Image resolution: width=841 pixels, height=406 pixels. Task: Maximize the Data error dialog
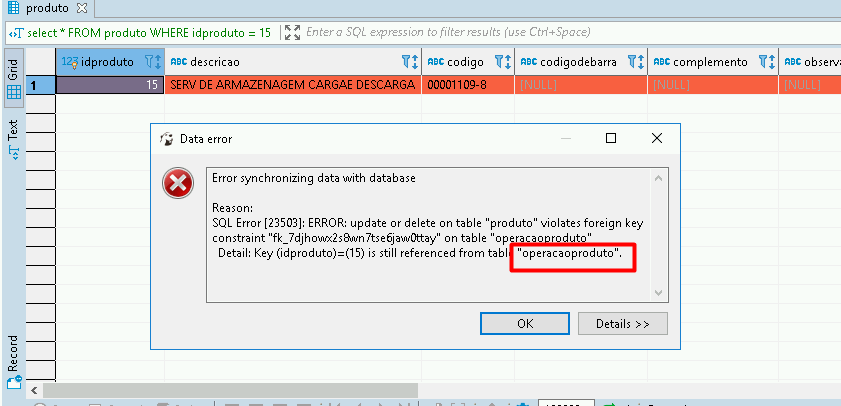(610, 138)
